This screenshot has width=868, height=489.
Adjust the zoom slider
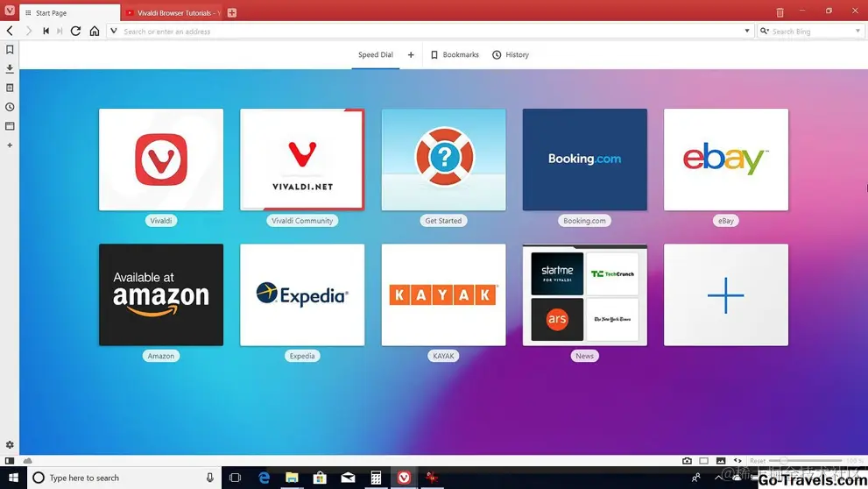pos(806,461)
